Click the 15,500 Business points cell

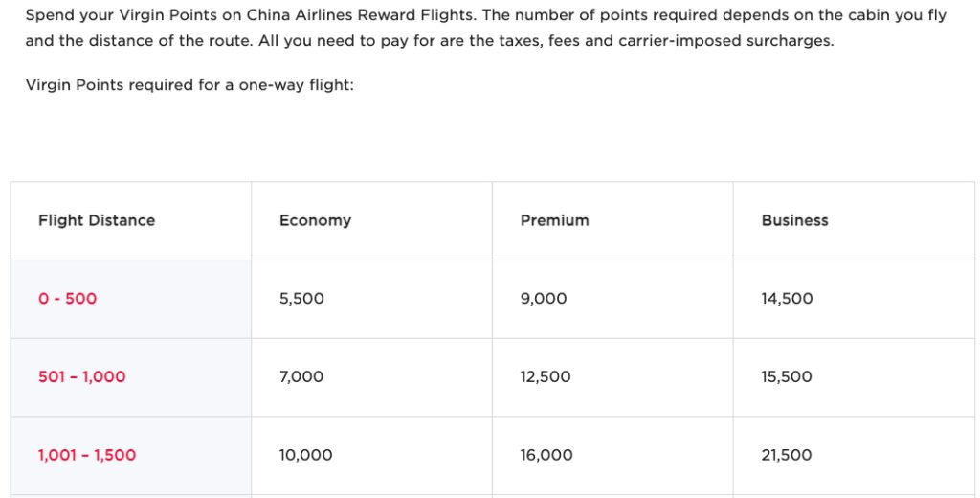tap(787, 377)
